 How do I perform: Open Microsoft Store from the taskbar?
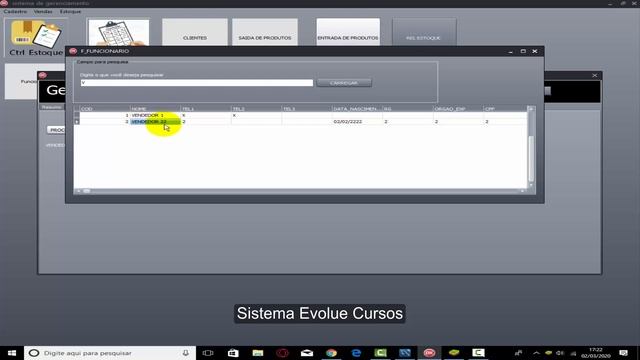click(x=233, y=353)
